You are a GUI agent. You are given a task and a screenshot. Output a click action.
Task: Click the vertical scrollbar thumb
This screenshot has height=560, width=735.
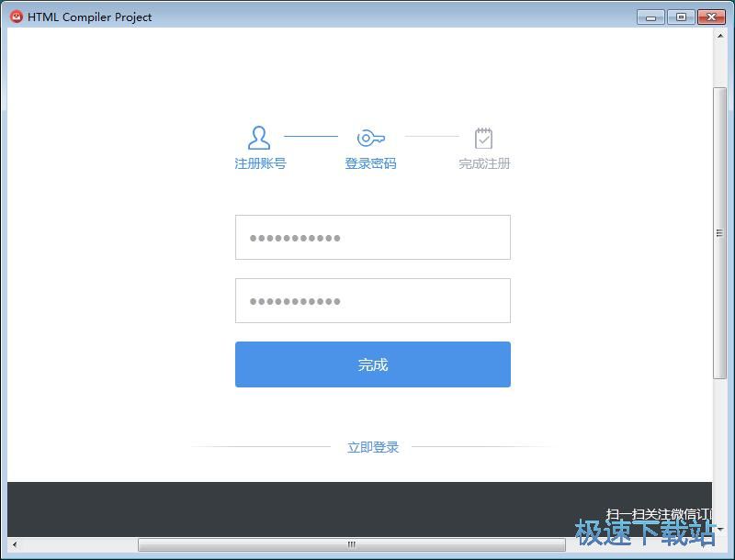pos(719,232)
